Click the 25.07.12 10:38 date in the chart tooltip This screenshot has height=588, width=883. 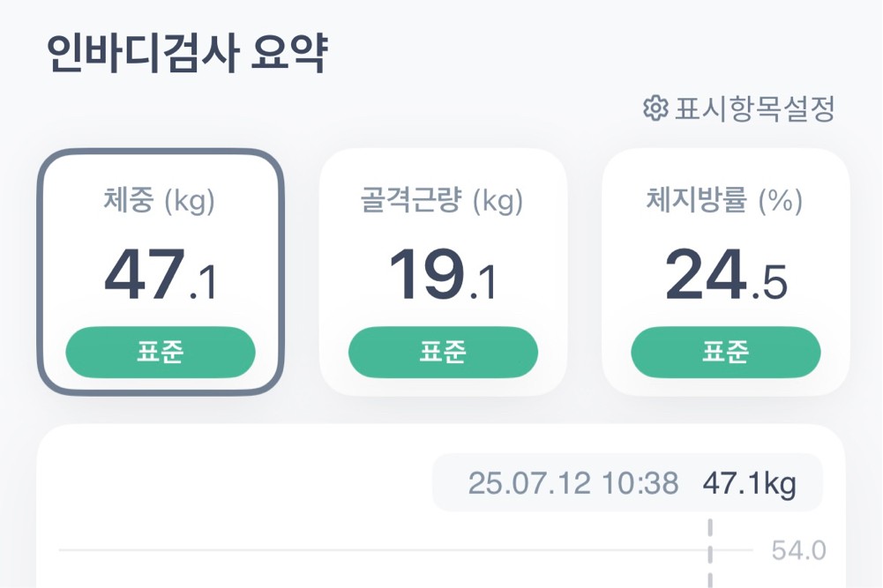573,483
